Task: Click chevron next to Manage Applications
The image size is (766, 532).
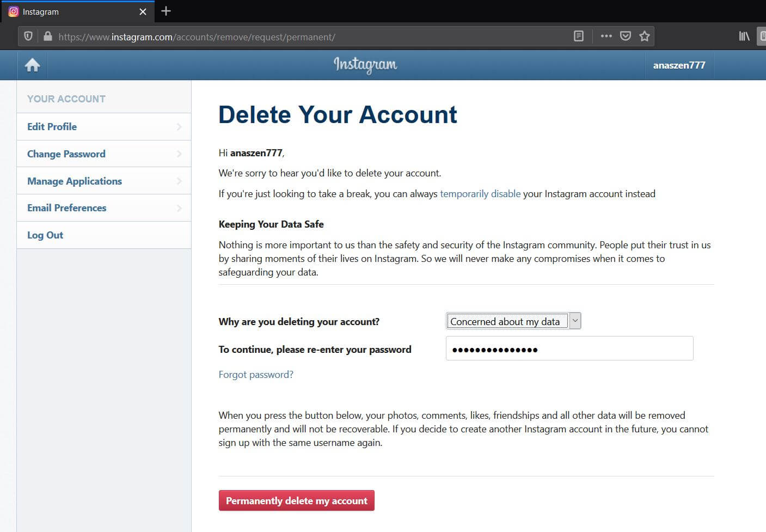Action: click(x=179, y=181)
